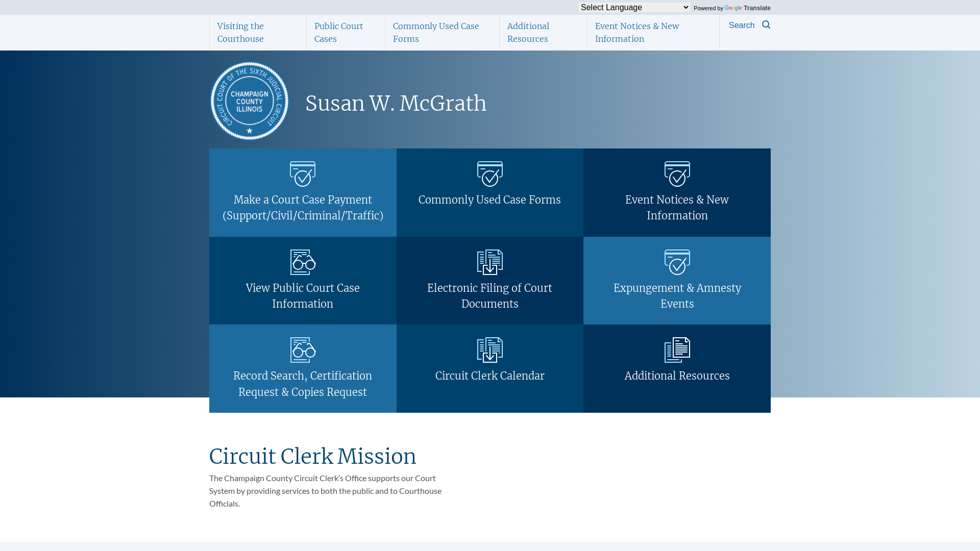Open the Public Court Cases menu
Screen dimensions: 980x551
(346, 33)
